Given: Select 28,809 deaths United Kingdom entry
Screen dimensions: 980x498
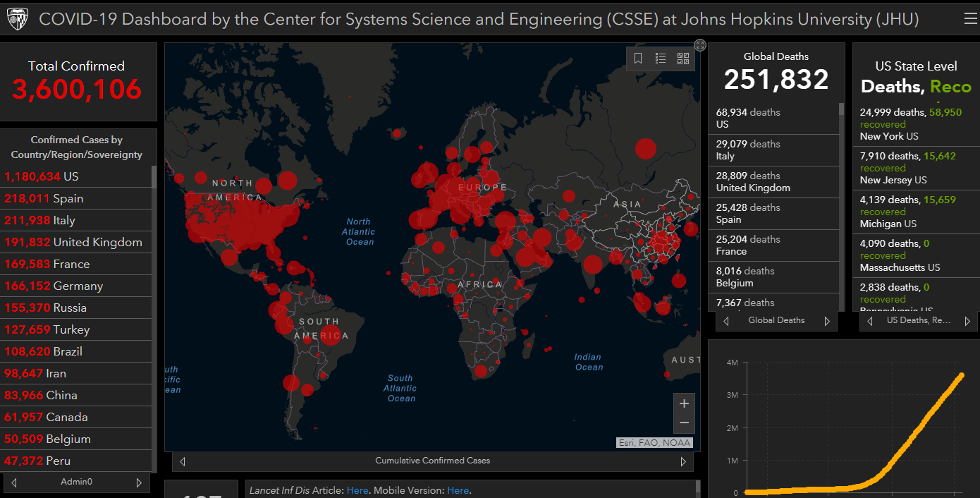Looking at the screenshot, I should 773,181.
